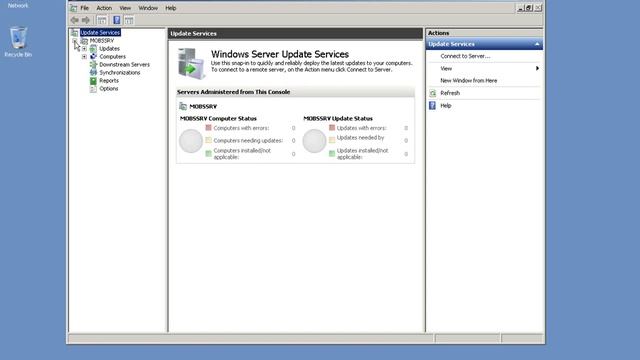640x360 pixels.
Task: Click the Actions pane header
Action: (484, 33)
